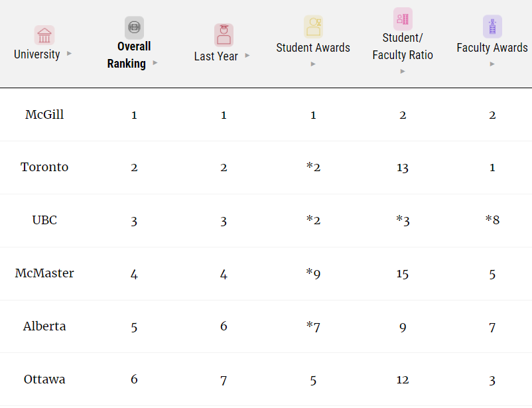532x408 pixels.
Task: Click the Student Awards icon
Action: click(x=313, y=26)
